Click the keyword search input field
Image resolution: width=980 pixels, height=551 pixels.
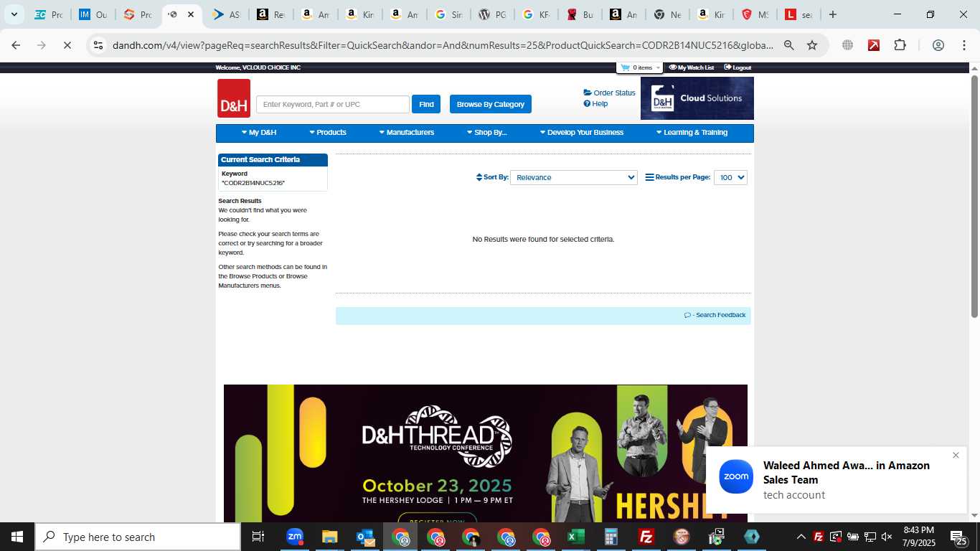tap(333, 104)
